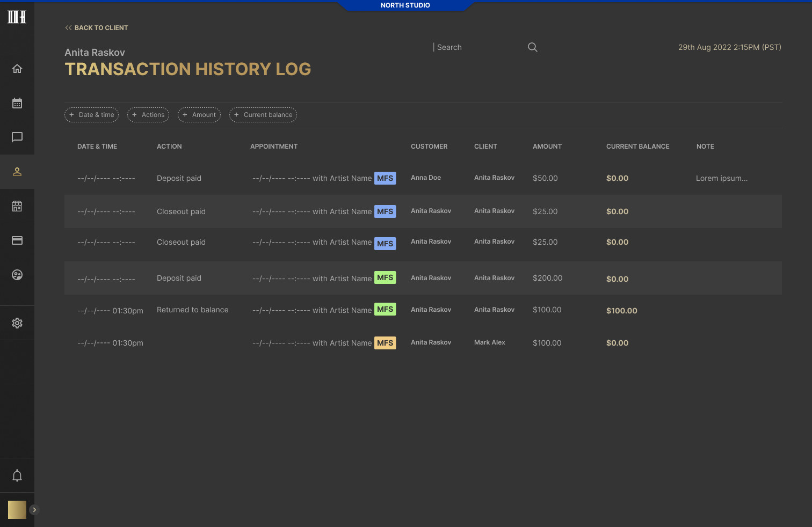Click MFS badge in Returned to balance row
Viewport: 812px width, 527px height.
tap(385, 309)
